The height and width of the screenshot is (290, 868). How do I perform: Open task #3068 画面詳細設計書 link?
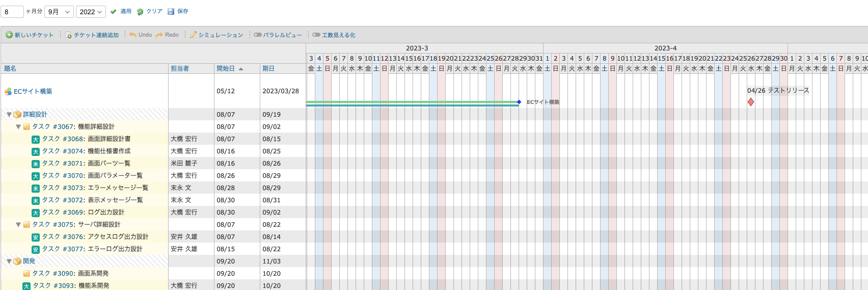pyautogui.click(x=86, y=139)
